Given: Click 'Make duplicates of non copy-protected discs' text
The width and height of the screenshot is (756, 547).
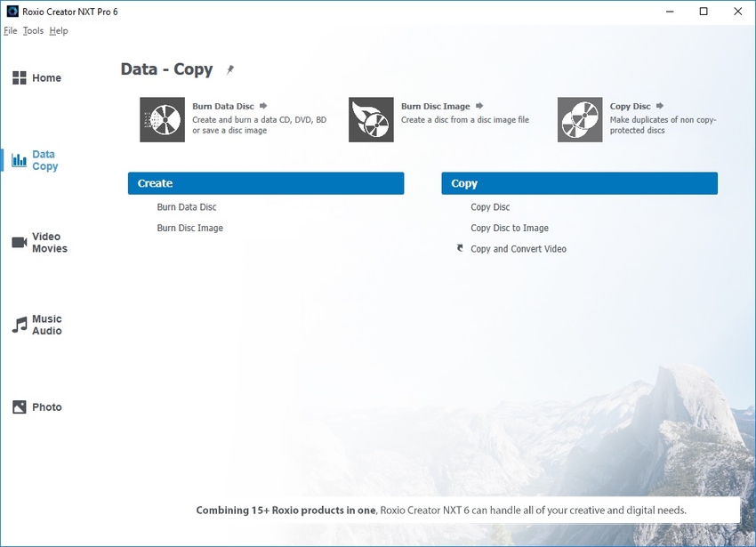Looking at the screenshot, I should point(663,125).
